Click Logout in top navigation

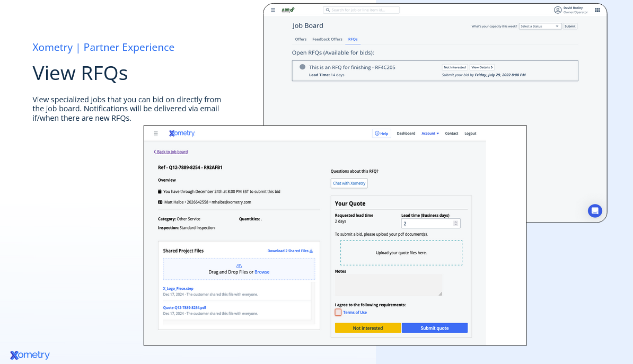(x=470, y=134)
